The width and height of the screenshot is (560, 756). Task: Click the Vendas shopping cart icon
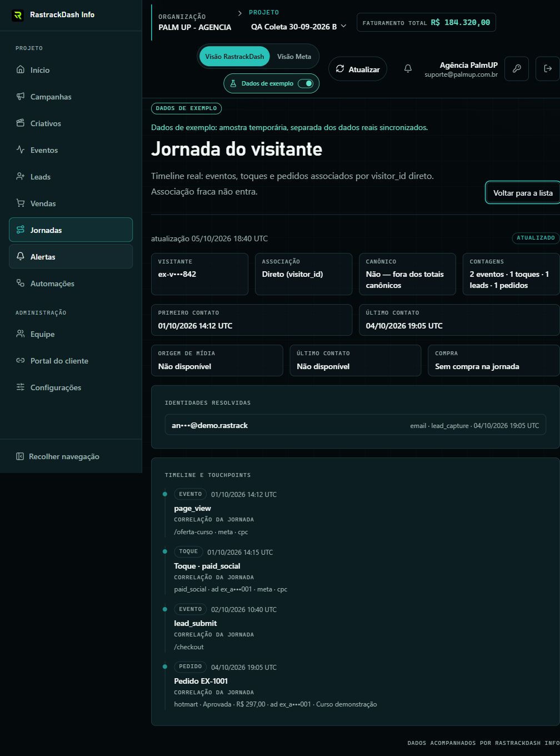tap(21, 203)
